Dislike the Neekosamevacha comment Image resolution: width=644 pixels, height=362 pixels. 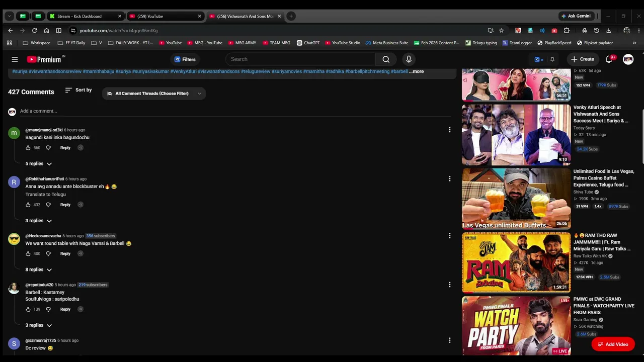pos(48,253)
